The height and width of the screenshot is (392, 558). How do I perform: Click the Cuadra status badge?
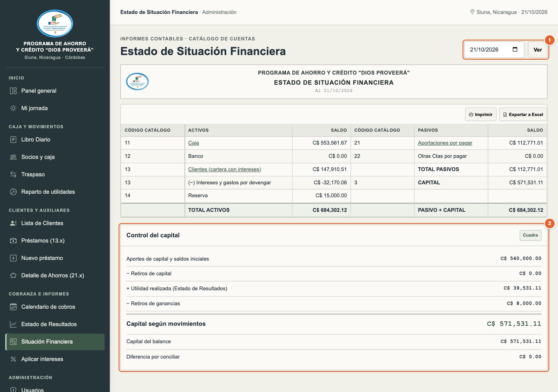pyautogui.click(x=530, y=235)
